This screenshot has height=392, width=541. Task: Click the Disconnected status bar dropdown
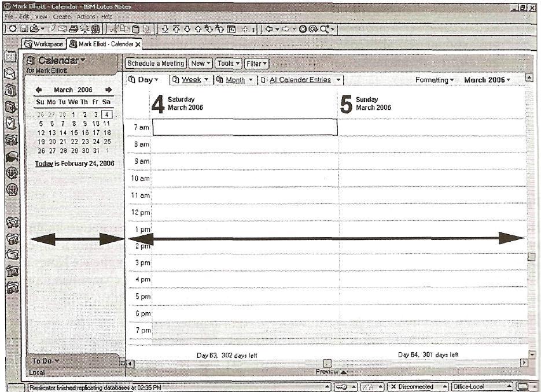[x=418, y=387]
